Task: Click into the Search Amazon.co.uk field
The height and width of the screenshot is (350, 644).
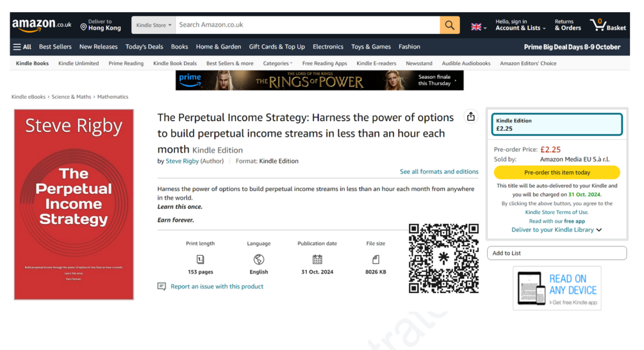Action: tap(308, 25)
